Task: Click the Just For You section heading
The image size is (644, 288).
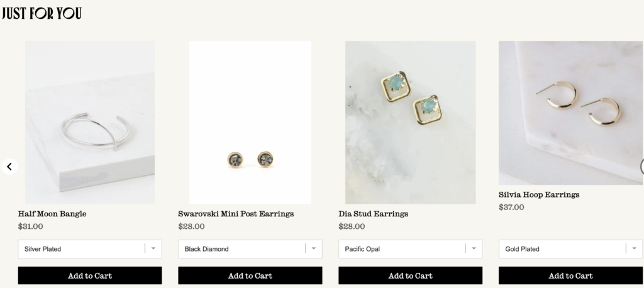Action: (42, 13)
